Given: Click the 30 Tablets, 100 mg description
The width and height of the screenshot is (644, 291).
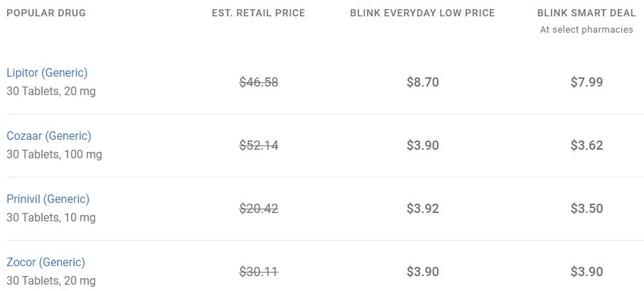Looking at the screenshot, I should (x=54, y=155).
